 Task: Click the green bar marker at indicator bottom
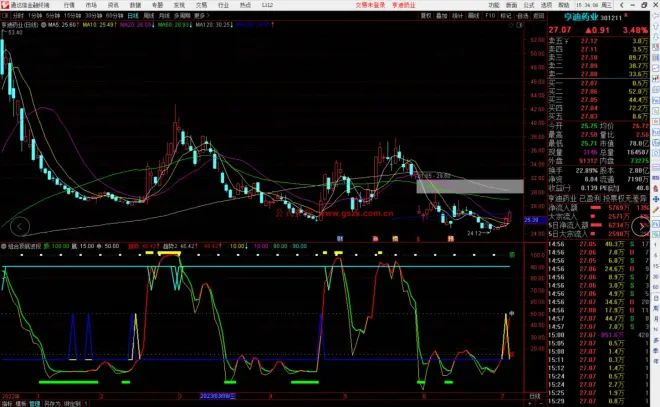pos(68,382)
